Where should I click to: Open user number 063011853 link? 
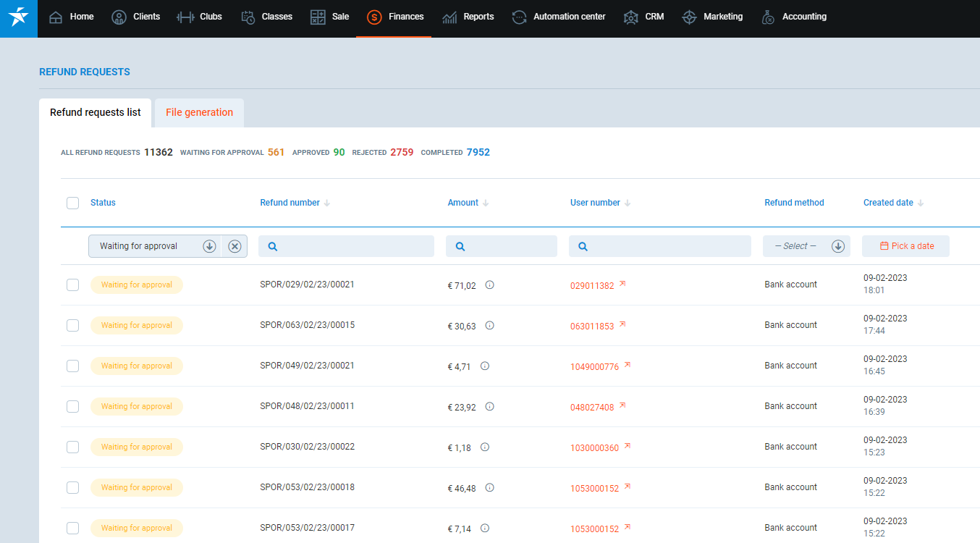[x=592, y=327]
